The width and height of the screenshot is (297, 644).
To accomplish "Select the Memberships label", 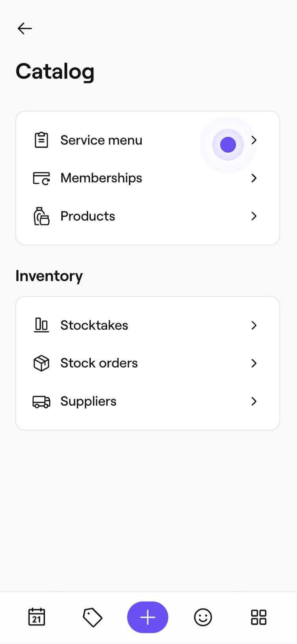I will pyautogui.click(x=101, y=178).
